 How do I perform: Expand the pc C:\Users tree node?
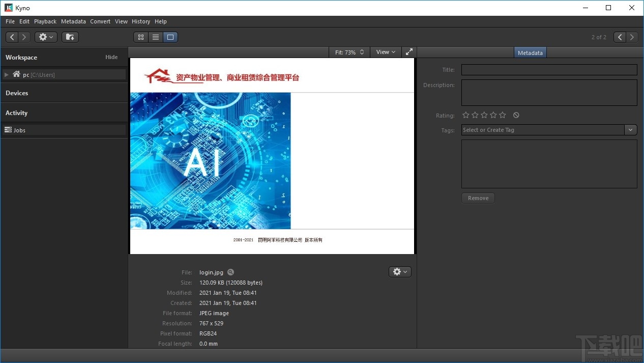click(x=7, y=75)
